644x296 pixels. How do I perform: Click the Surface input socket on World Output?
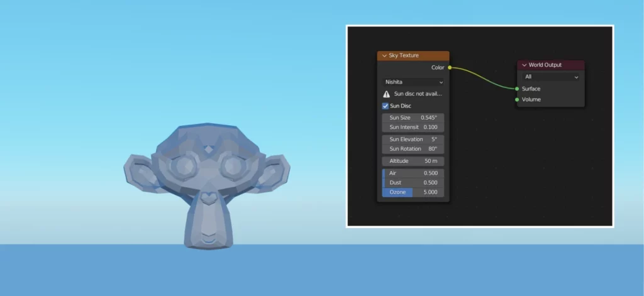[x=517, y=89]
